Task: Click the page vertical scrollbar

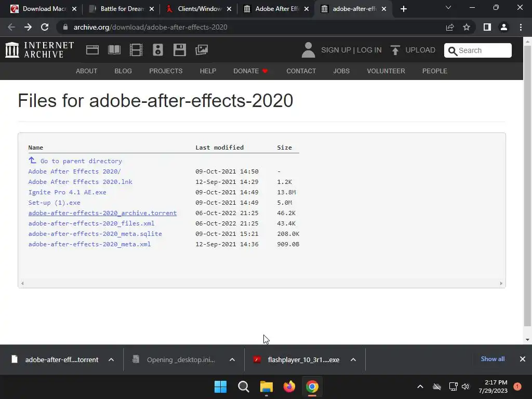Action: coord(527,186)
